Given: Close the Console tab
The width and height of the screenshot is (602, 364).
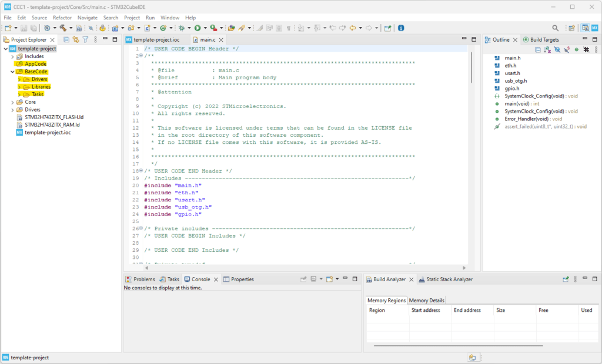Looking at the screenshot, I should tap(216, 279).
